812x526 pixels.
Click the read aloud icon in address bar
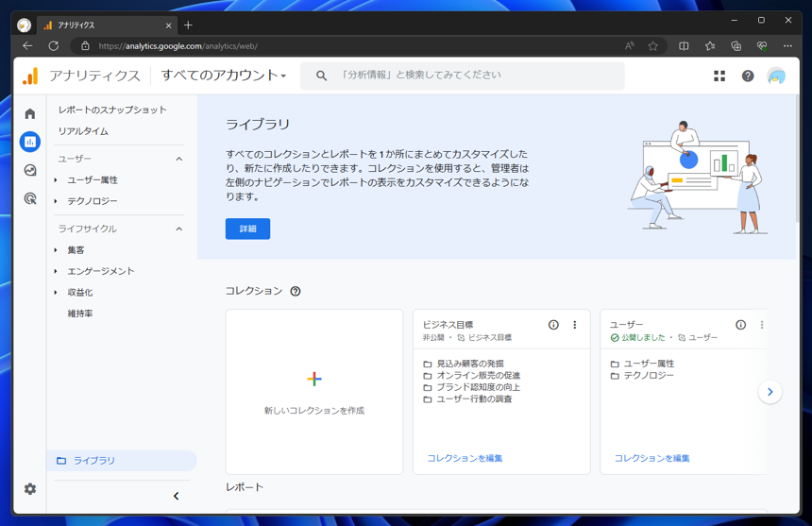point(629,45)
